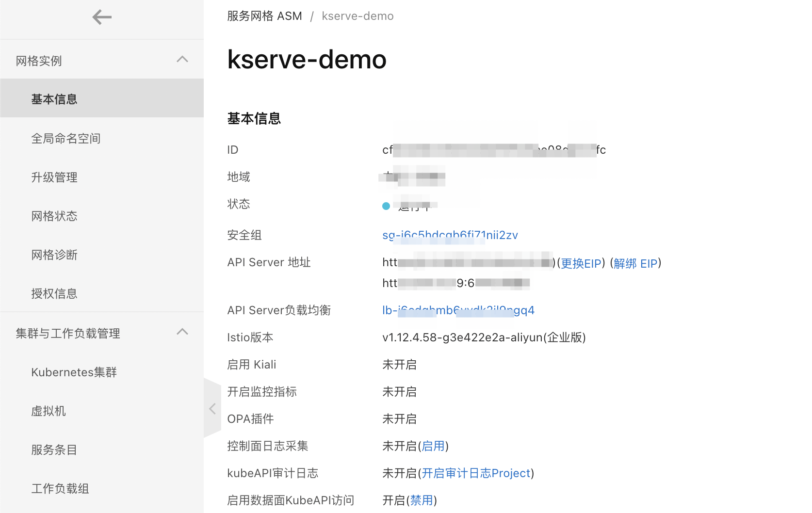
Task: Click 更换EIP for the API Server
Action: click(580, 263)
